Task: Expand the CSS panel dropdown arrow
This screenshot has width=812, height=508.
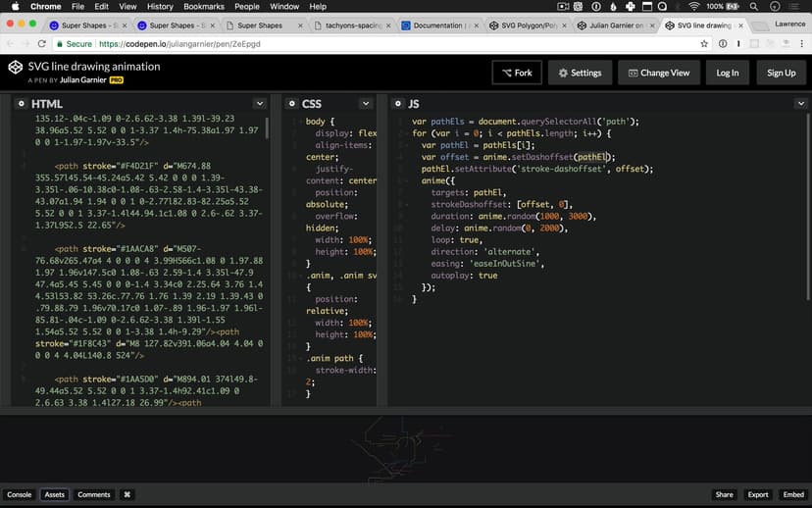Action: (x=367, y=104)
